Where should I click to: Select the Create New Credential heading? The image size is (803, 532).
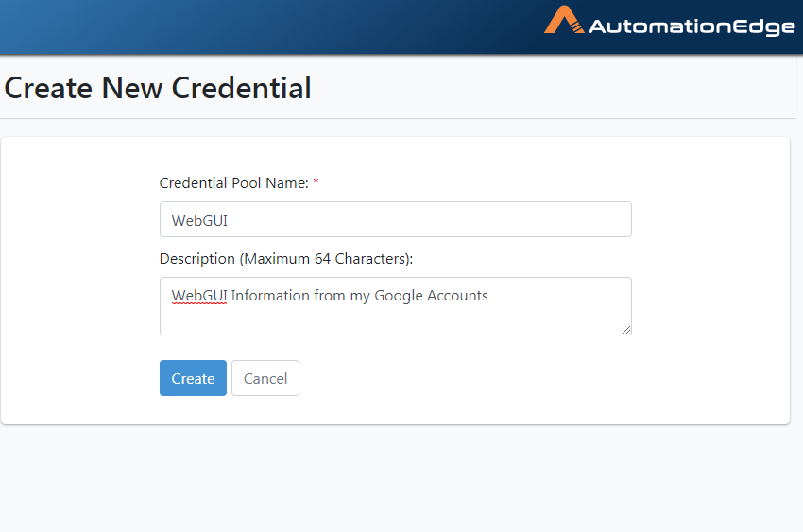point(158,88)
